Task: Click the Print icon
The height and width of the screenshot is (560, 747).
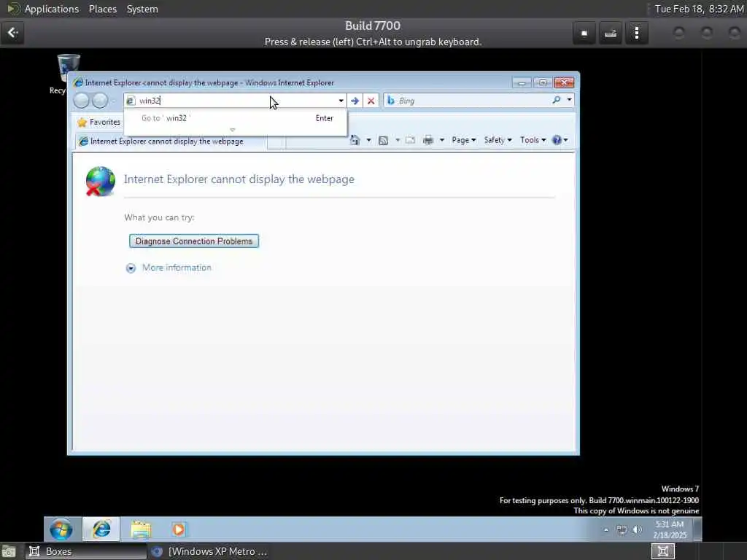Action: (x=427, y=140)
